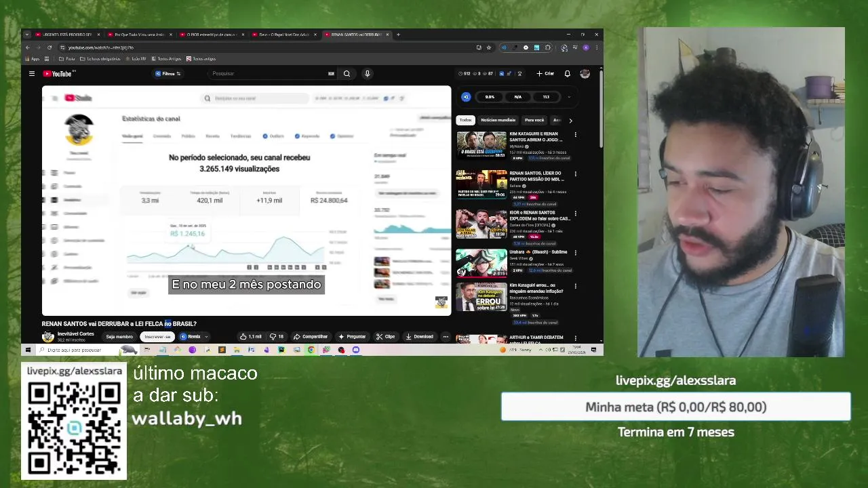Reload the page with the refresh icon
This screenshot has height=488, width=868.
50,47
